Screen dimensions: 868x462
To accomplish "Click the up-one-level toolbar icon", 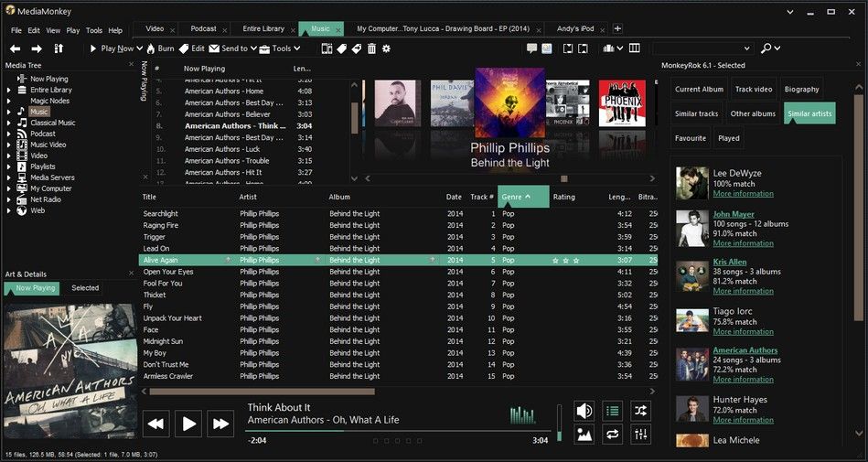I will point(59,48).
